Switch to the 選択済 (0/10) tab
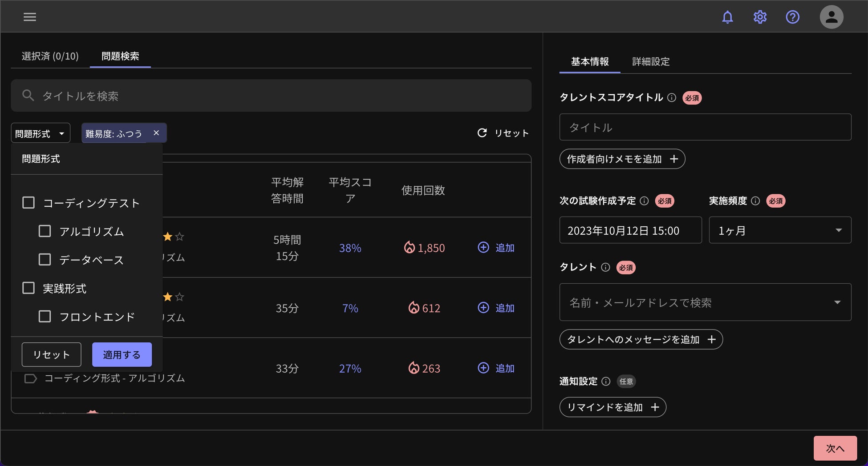The image size is (868, 466). point(50,56)
